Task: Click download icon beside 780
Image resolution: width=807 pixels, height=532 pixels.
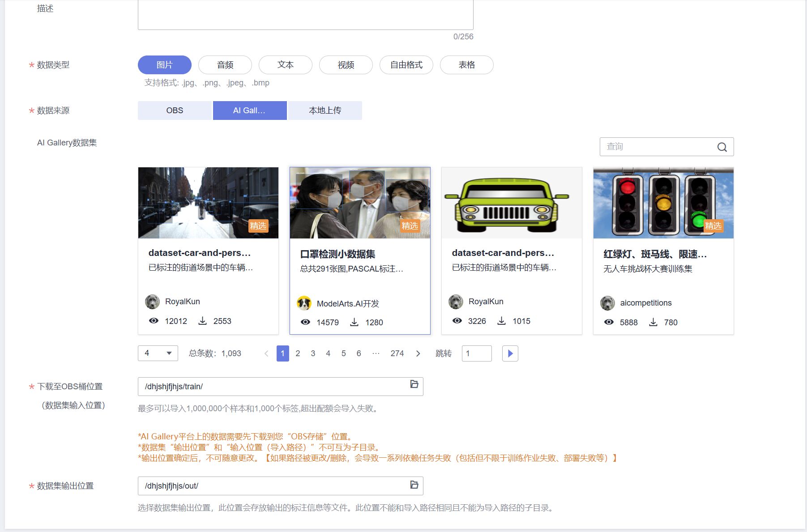Action: point(653,322)
